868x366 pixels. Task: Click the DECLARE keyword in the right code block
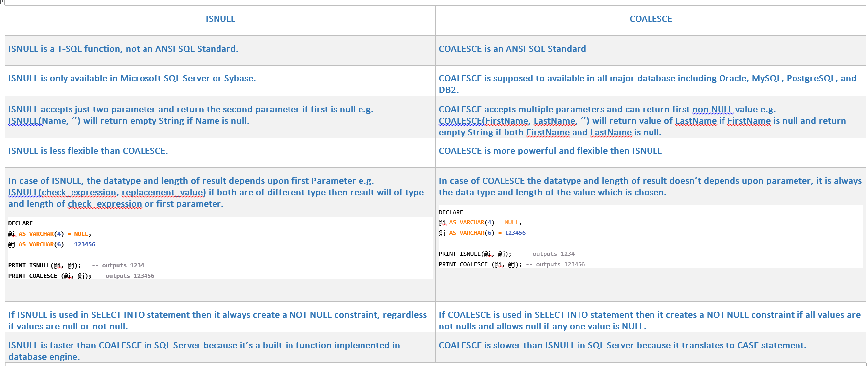click(x=451, y=212)
